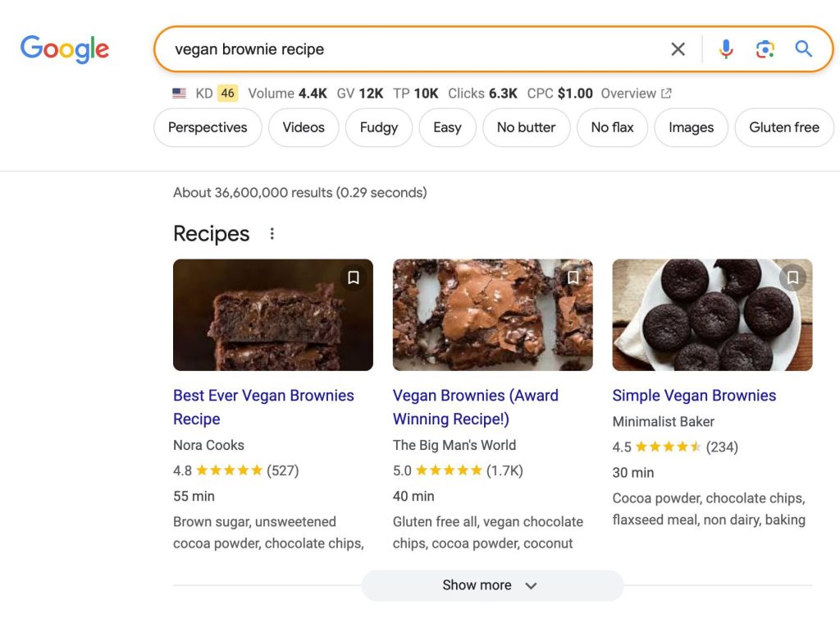
Task: Click the voice search microphone icon
Action: [x=725, y=49]
